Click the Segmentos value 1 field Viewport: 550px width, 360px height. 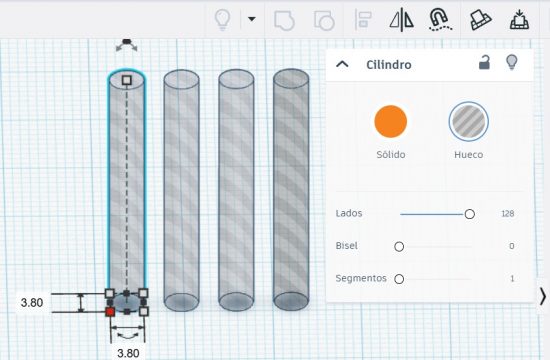tap(512, 279)
